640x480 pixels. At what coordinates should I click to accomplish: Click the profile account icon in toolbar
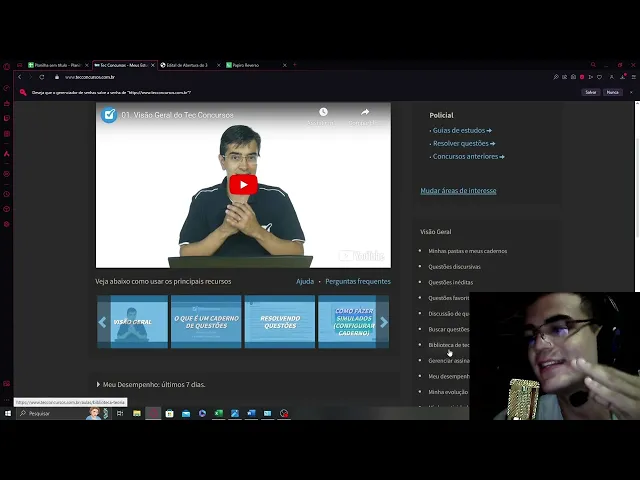[611, 77]
